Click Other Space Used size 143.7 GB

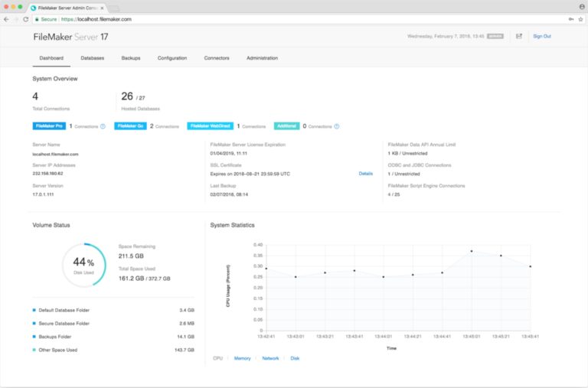pyautogui.click(x=185, y=350)
